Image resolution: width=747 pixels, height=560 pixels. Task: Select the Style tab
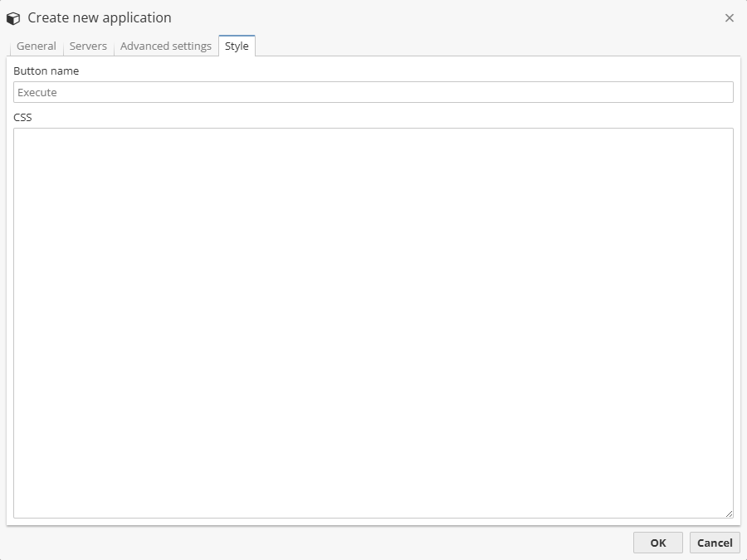237,46
